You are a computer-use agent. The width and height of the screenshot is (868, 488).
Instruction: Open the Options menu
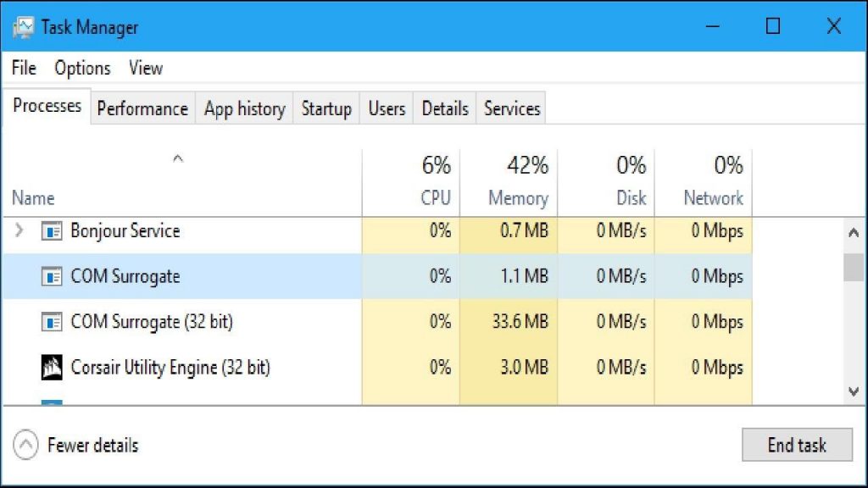click(81, 68)
